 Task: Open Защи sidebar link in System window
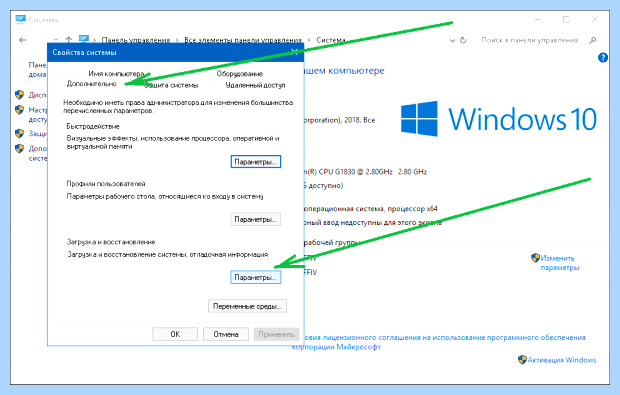pos(38,134)
